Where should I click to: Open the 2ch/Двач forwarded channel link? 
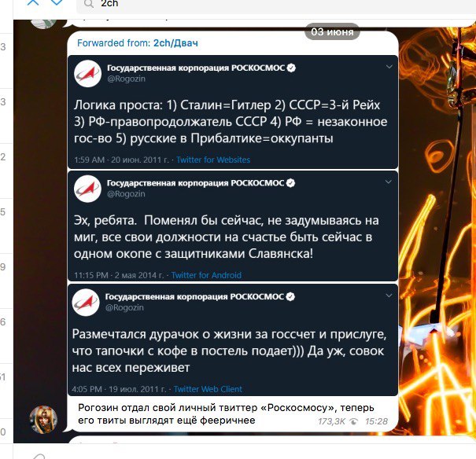coord(175,43)
